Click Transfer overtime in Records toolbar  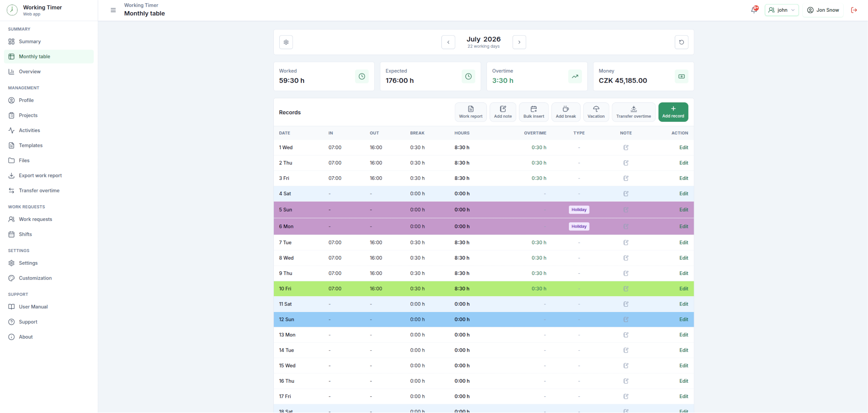pos(633,112)
